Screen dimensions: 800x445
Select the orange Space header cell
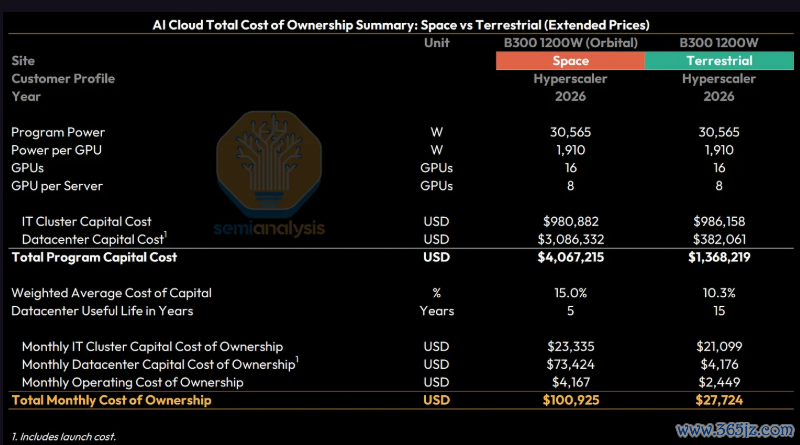click(x=570, y=61)
